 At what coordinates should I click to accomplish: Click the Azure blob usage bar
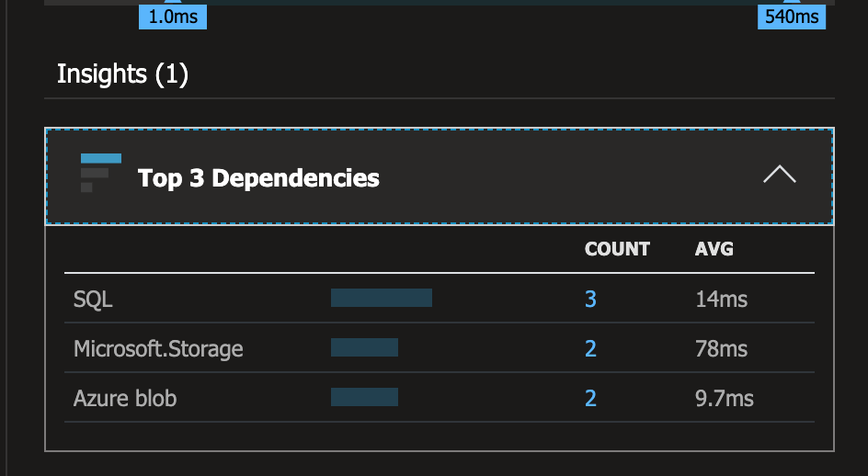click(x=364, y=397)
